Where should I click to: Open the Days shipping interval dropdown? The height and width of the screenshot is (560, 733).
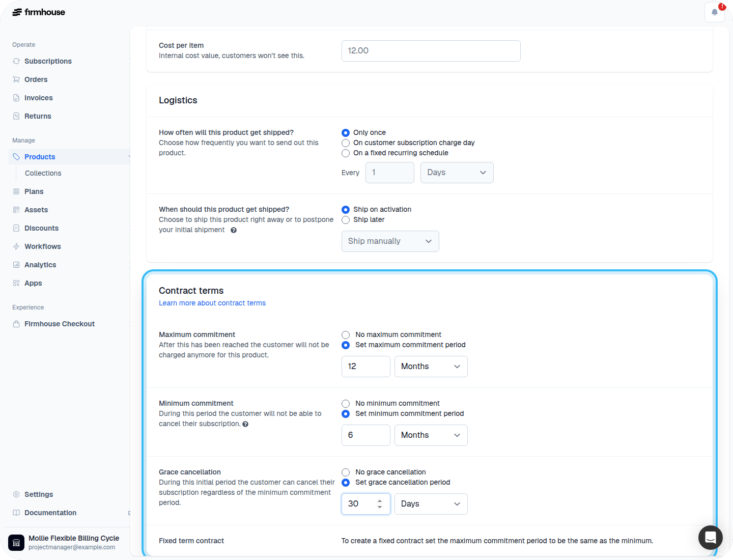[457, 173]
